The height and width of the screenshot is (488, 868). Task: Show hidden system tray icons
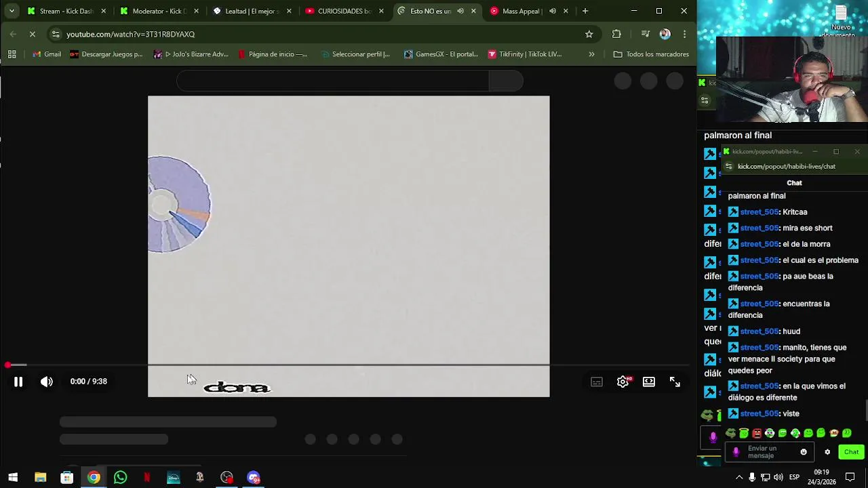738,478
